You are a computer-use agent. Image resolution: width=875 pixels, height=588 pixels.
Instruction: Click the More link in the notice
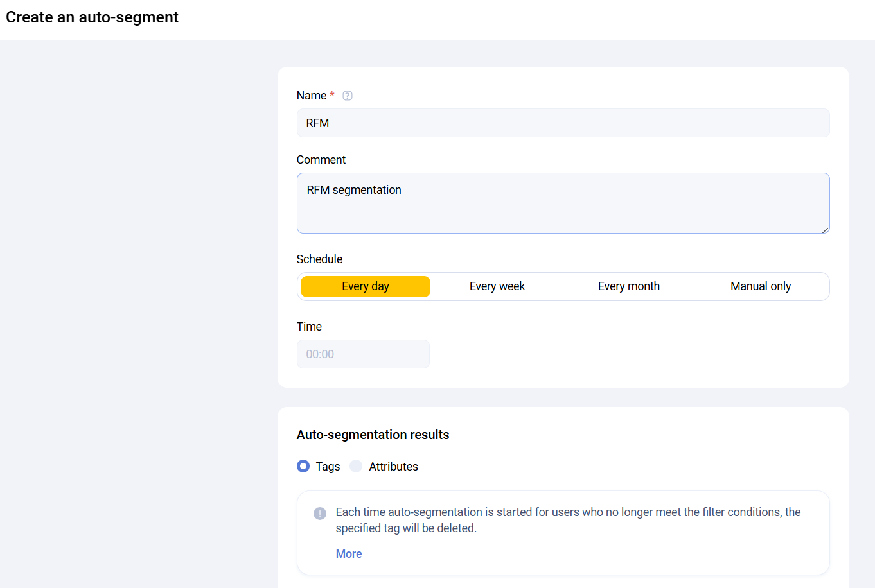pyautogui.click(x=349, y=554)
